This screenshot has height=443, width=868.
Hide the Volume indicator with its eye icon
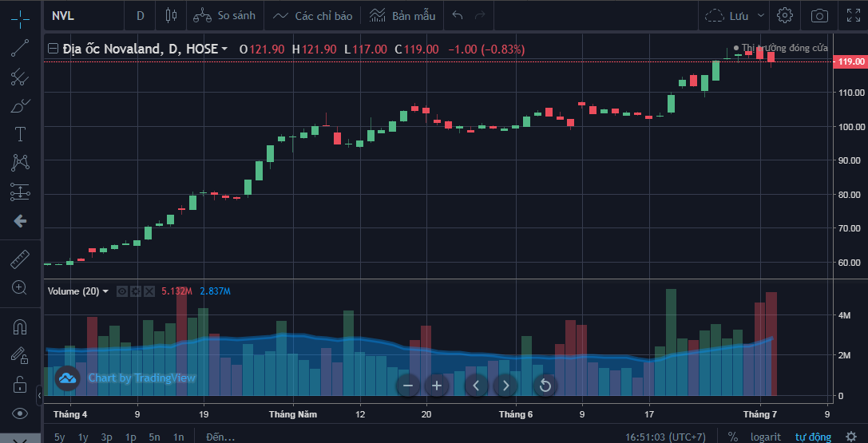122,291
